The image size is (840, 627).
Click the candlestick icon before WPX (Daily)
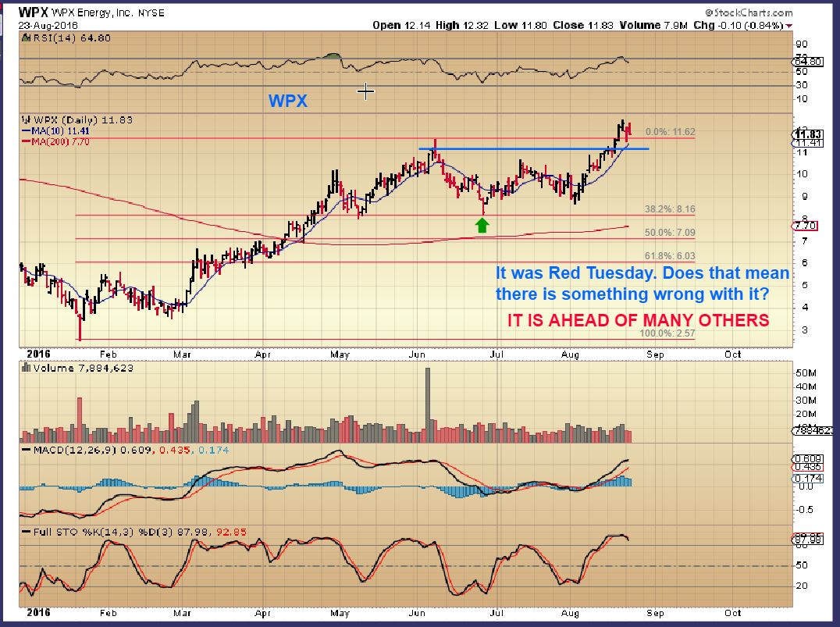click(26, 120)
